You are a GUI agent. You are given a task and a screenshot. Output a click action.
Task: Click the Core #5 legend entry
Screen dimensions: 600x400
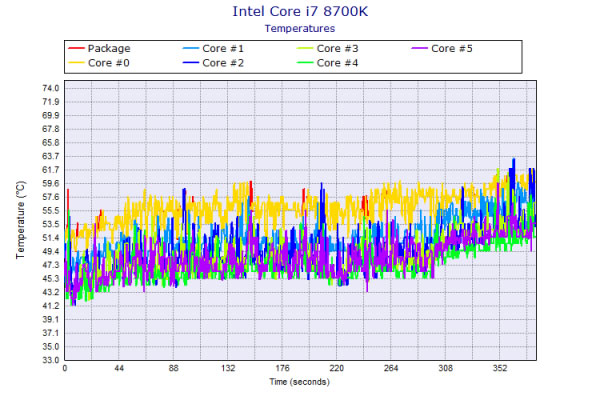(x=442, y=49)
